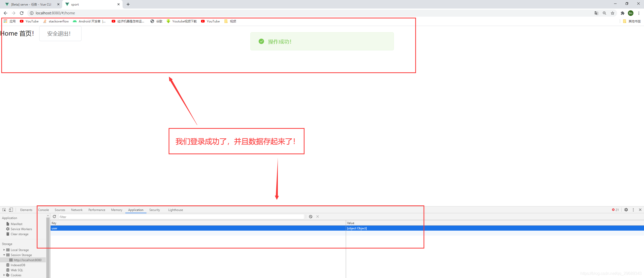This screenshot has width=644, height=278.
Task: Toggle the bookmark star for this page
Action: (x=613, y=13)
